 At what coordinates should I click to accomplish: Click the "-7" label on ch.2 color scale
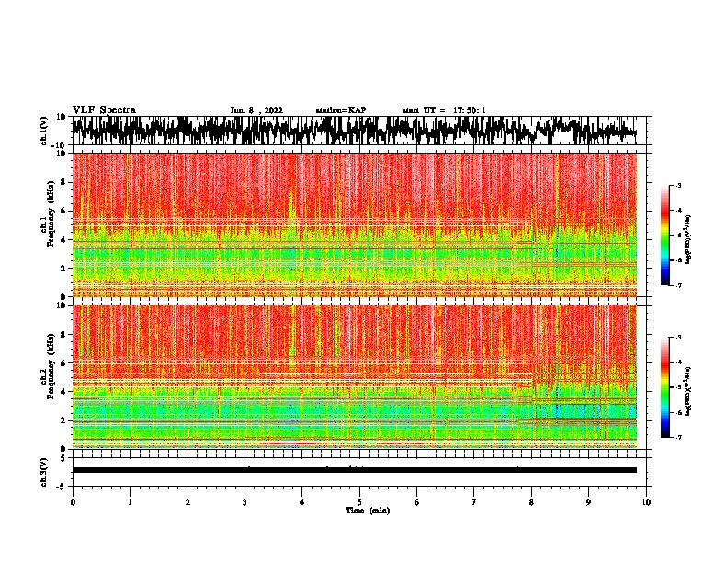click(678, 437)
